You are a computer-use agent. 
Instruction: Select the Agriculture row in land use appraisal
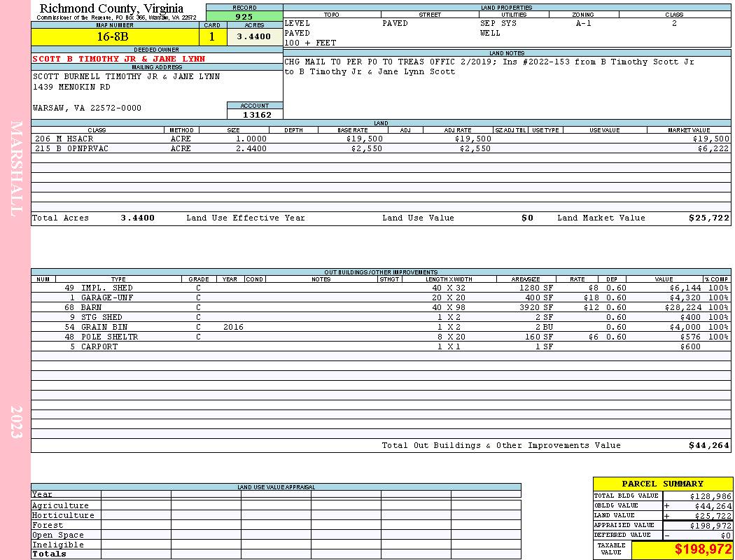coord(276,505)
